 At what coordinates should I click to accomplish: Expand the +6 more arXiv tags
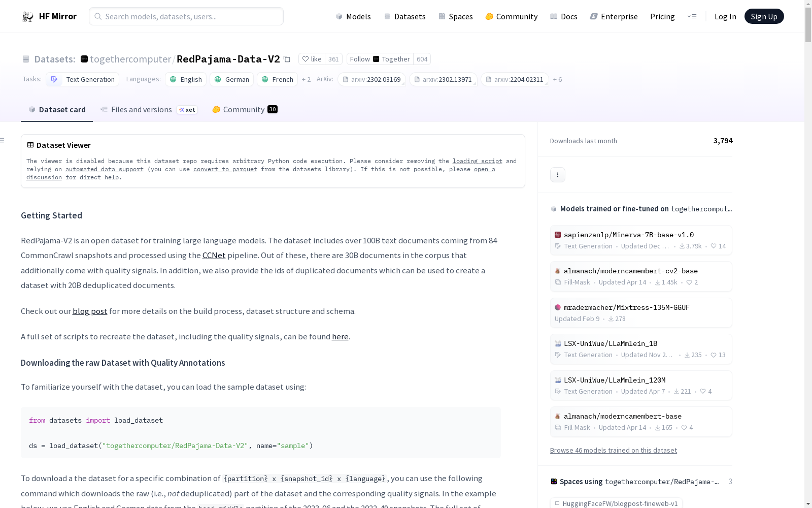pyautogui.click(x=557, y=79)
